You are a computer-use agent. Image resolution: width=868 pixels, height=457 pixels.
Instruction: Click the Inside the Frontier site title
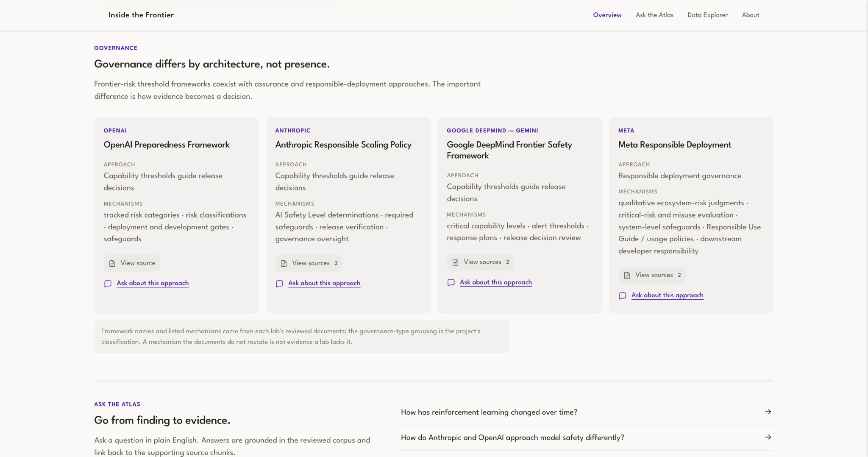click(x=141, y=15)
